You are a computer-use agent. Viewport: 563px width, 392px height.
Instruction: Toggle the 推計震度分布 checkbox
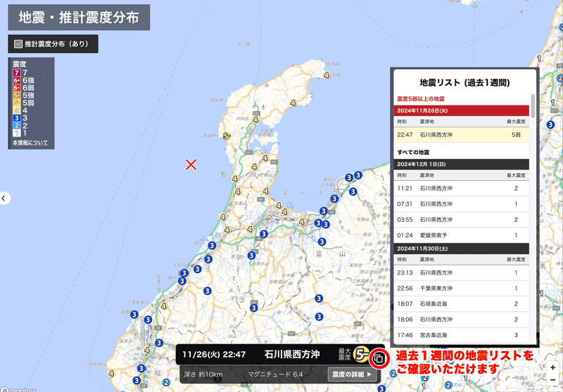pos(19,44)
